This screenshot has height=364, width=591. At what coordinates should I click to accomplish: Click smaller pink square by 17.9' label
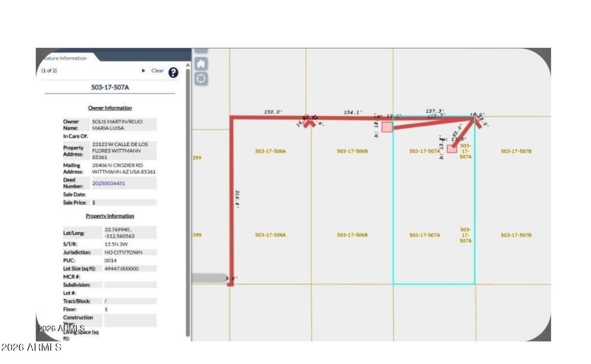452,149
